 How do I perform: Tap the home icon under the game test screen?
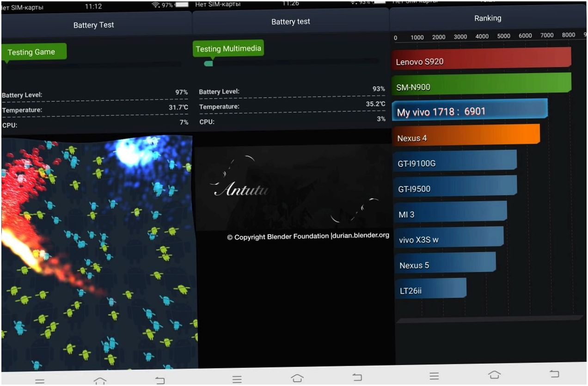[100, 380]
